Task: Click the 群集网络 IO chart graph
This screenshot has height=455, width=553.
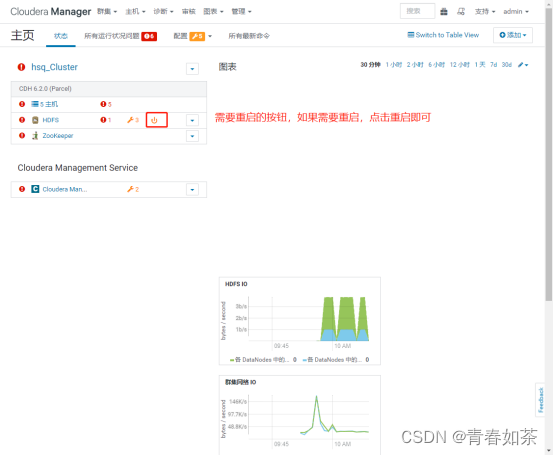Action: coord(309,417)
